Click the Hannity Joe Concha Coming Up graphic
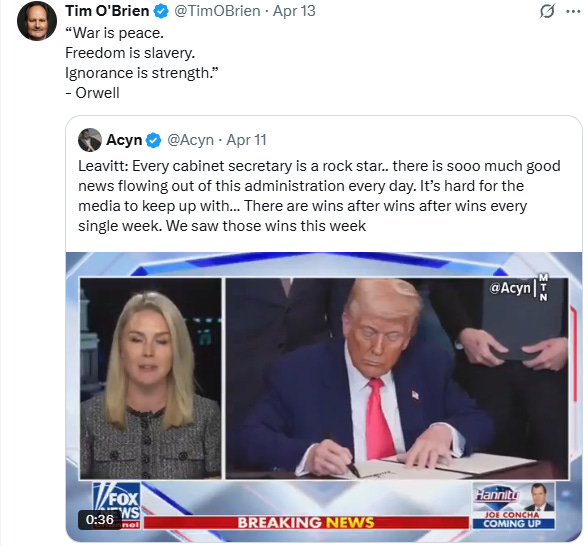Image resolution: width=588 pixels, height=546 pixels. coord(513,506)
